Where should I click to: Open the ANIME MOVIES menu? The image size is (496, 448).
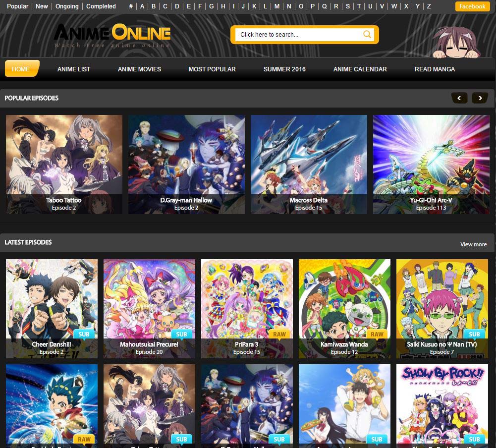tap(139, 69)
